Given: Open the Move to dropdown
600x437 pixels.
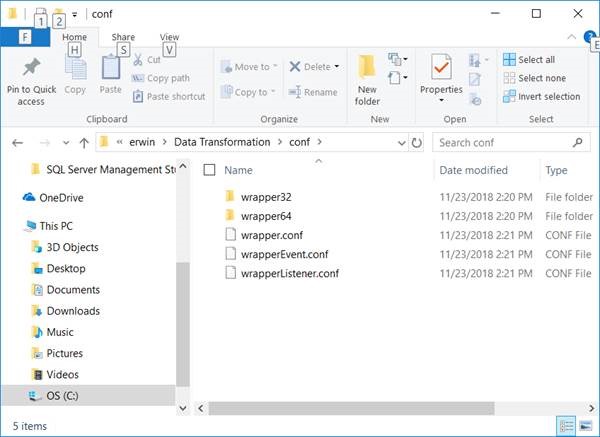Looking at the screenshot, I should tap(249, 67).
